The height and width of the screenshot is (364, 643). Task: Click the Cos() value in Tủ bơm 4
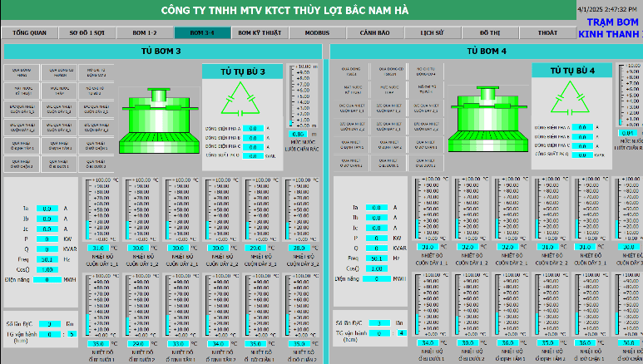(377, 268)
